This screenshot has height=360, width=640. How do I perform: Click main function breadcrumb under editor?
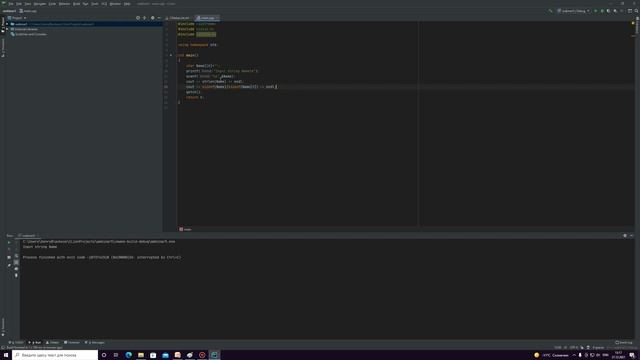(x=185, y=229)
